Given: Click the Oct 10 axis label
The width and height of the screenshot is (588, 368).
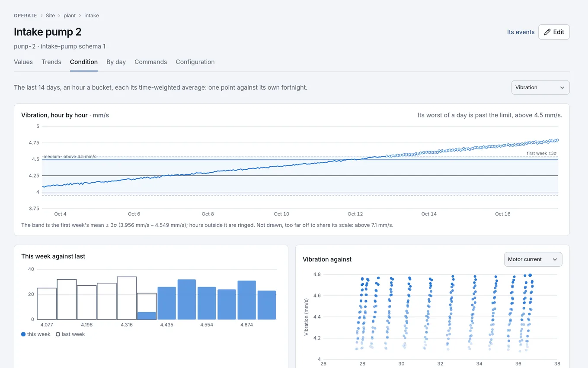Looking at the screenshot, I should pos(281,214).
